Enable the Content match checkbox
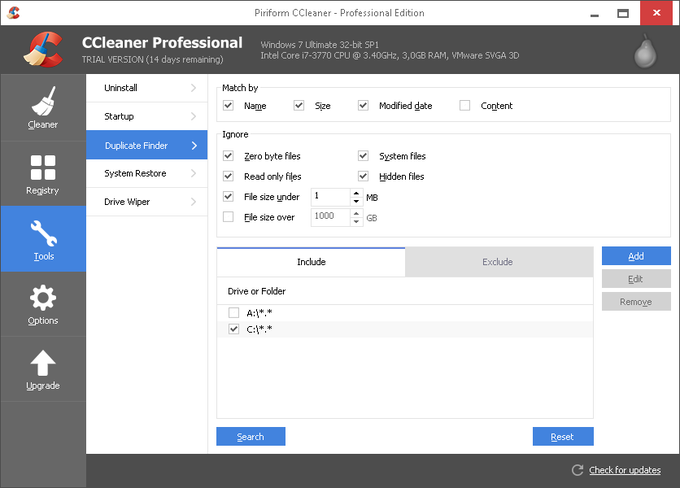 (465, 106)
